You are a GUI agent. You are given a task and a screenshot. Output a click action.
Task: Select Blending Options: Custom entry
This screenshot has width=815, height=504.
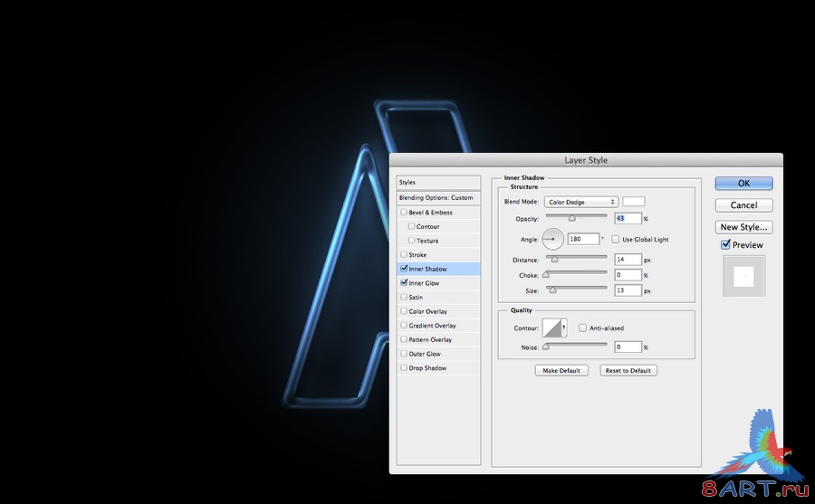point(438,197)
